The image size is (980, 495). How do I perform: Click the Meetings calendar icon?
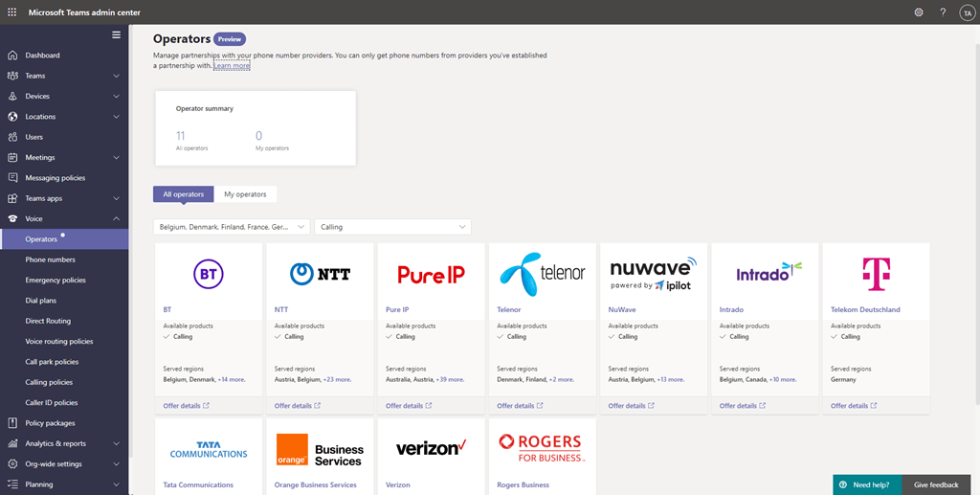coord(12,157)
